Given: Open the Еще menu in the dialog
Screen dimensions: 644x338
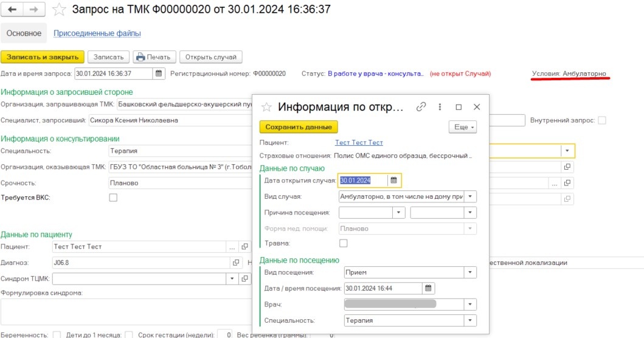Looking at the screenshot, I should pyautogui.click(x=463, y=127).
